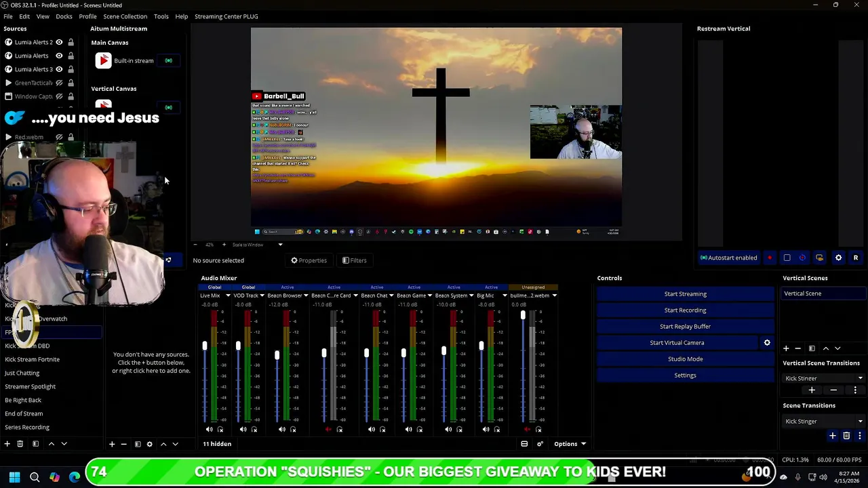Open bullme...2.webm channel dropdown
868x488 pixels.
pyautogui.click(x=554, y=296)
